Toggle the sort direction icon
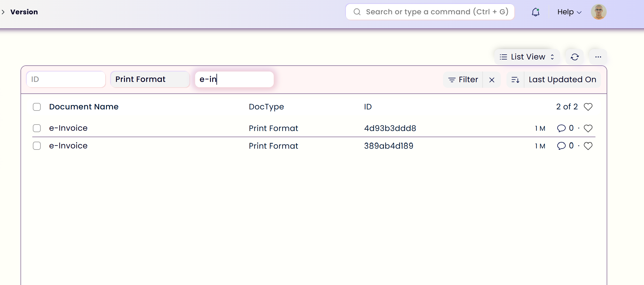This screenshot has width=644, height=285. [x=515, y=80]
